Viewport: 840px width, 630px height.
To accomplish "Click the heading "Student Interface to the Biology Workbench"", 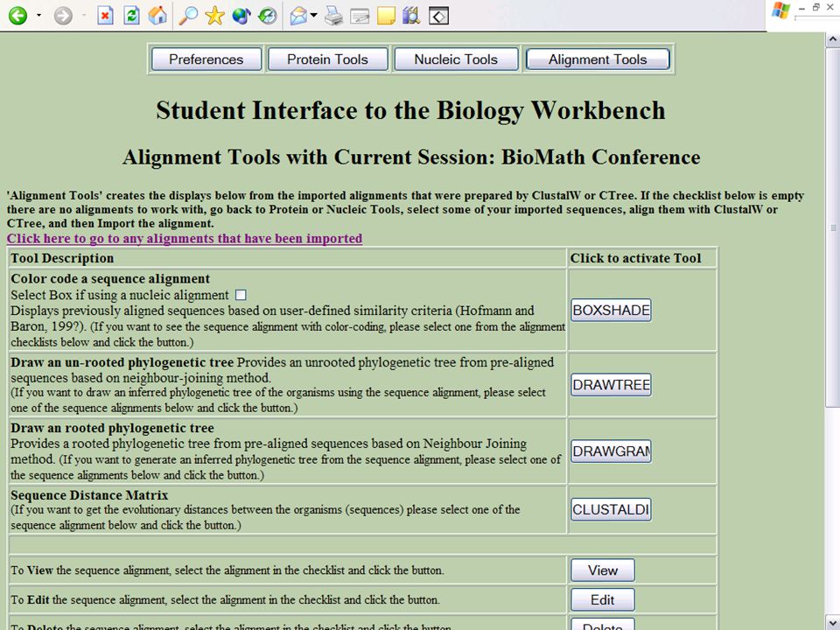I will click(x=411, y=110).
